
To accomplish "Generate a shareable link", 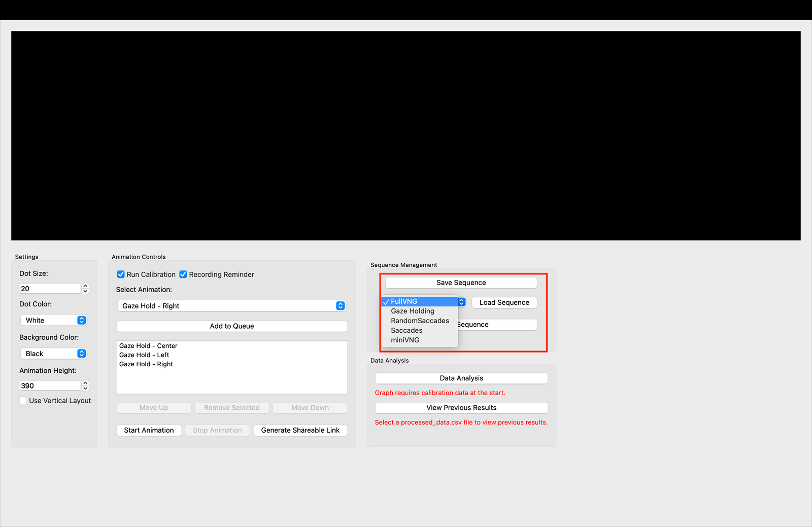I will tap(300, 430).
